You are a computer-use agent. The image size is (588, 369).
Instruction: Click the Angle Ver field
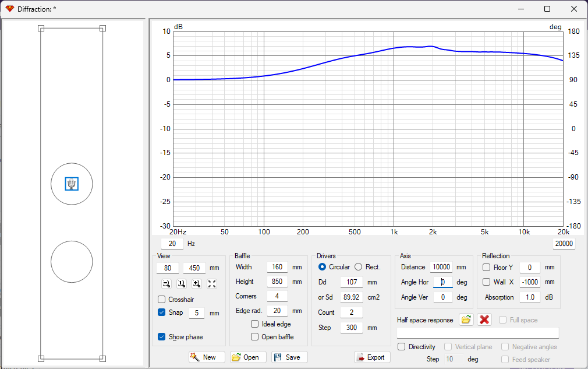point(443,297)
